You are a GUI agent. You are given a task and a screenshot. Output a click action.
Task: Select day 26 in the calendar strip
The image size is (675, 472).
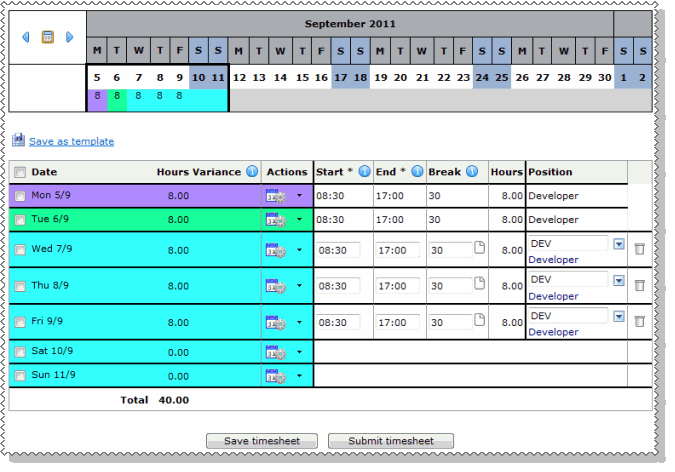point(522,78)
